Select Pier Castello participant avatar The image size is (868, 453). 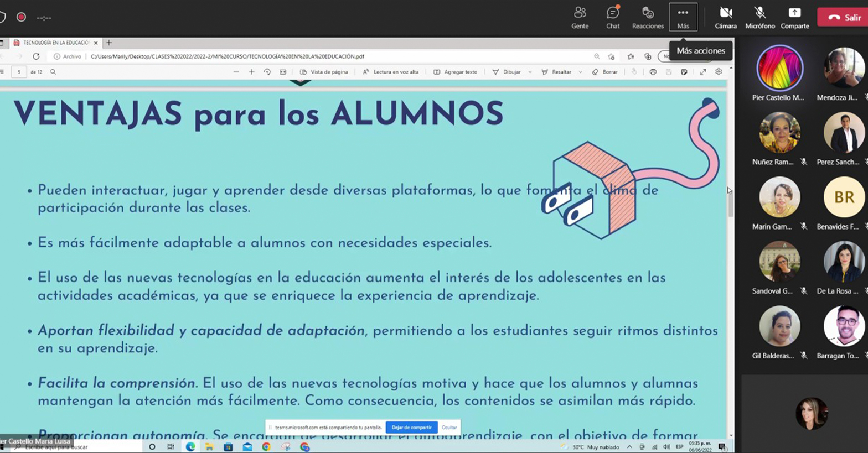(779, 68)
